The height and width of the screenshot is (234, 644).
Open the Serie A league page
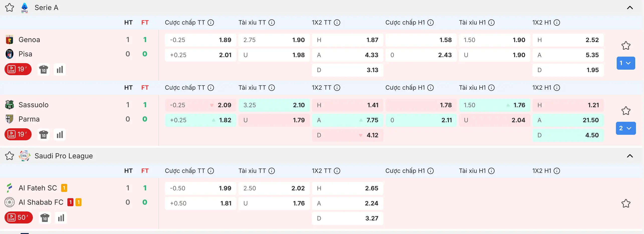(46, 8)
